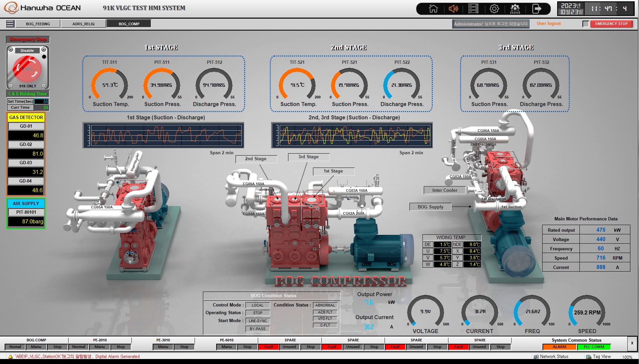Click the 1st Stage suction-discharge trend chart

pos(163,135)
